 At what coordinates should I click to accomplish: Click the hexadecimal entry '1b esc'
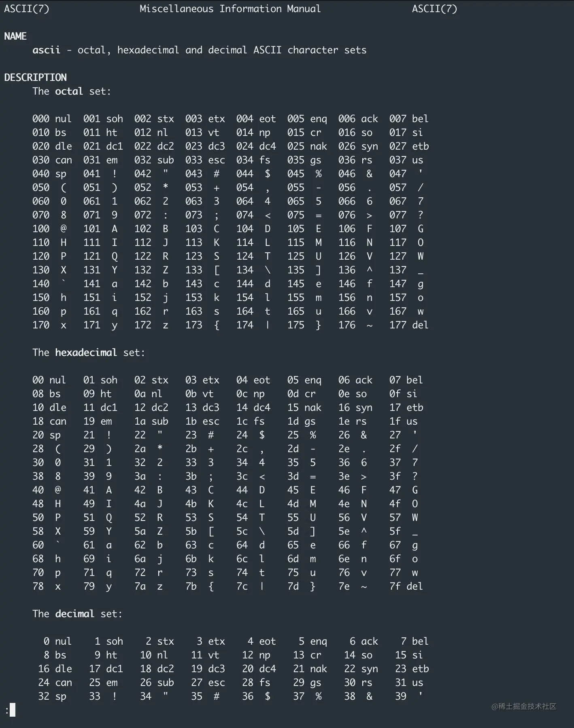tap(202, 421)
